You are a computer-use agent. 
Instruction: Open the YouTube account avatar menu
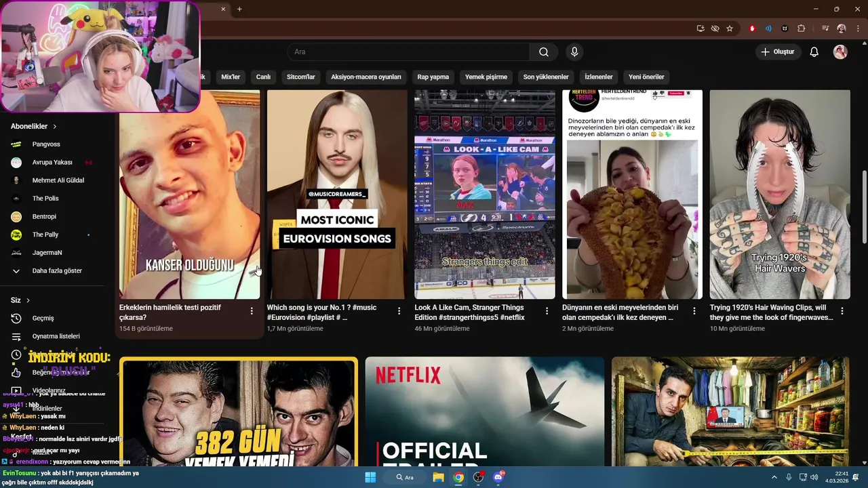(840, 52)
